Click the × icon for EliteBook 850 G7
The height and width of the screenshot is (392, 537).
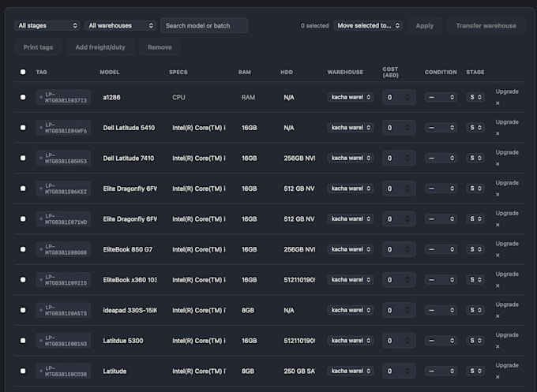[x=498, y=256]
